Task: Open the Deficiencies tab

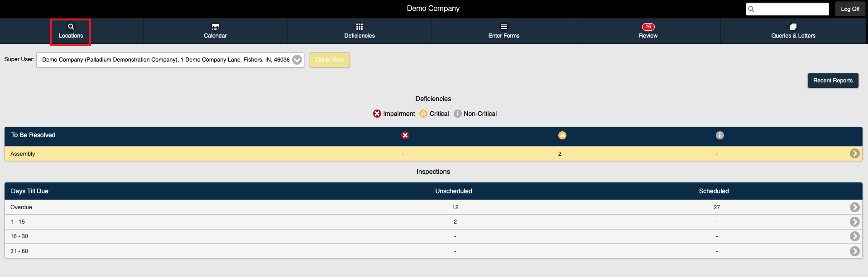Action: tap(360, 31)
